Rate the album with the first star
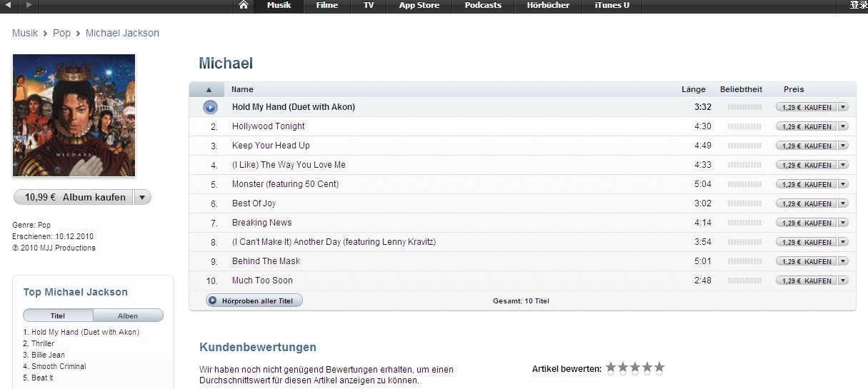The height and width of the screenshot is (389, 868). [611, 368]
